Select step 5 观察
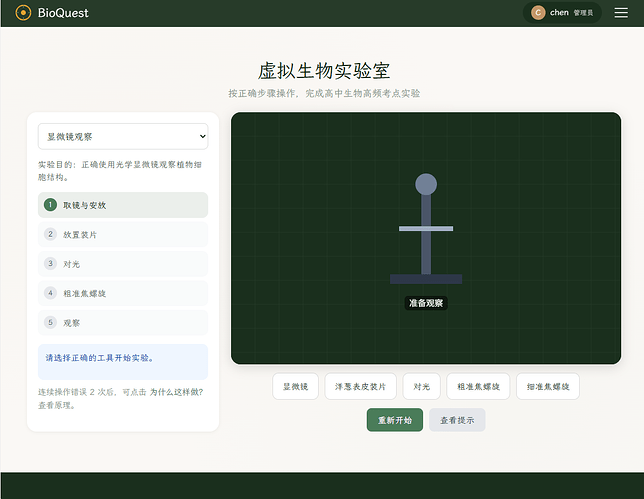Image resolution: width=644 pixels, height=499 pixels. pyautogui.click(x=123, y=323)
